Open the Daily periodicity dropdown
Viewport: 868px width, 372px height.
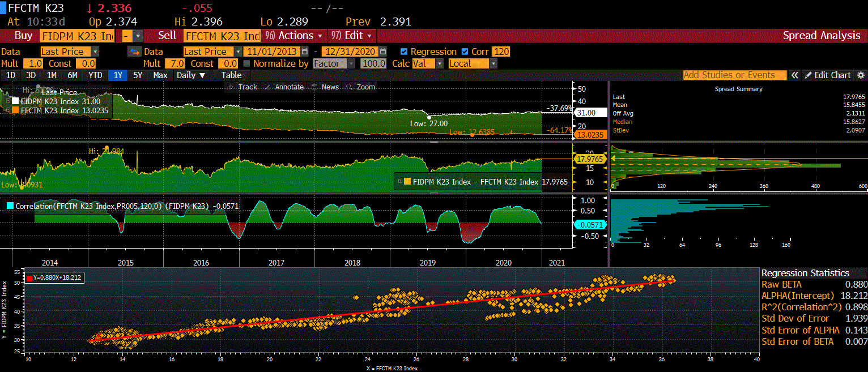pos(191,75)
